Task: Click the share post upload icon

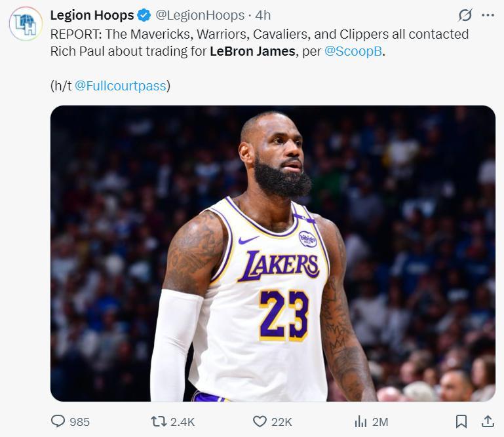Action: coord(488,421)
